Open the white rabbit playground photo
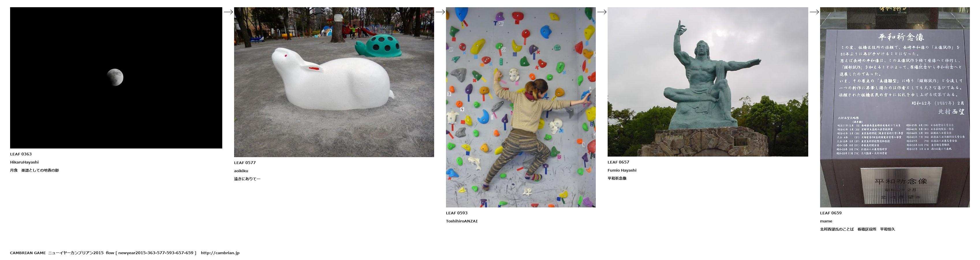Screen dimensions: 980x260 [x=334, y=82]
